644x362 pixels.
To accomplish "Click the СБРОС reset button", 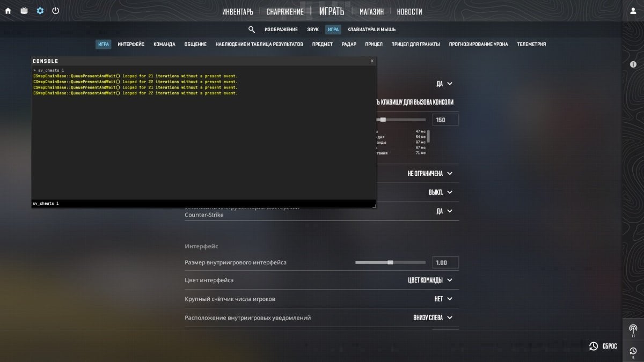I will pos(603,346).
